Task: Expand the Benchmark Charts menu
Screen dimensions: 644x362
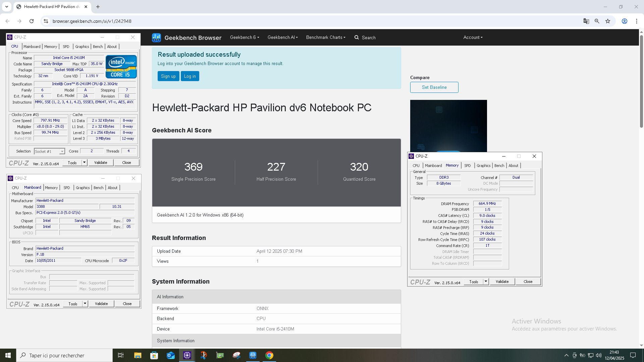Action: (326, 38)
